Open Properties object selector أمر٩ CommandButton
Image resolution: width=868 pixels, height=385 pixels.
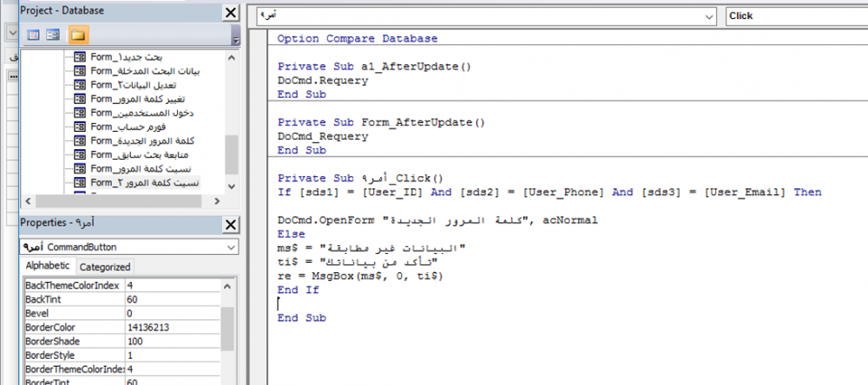129,247
